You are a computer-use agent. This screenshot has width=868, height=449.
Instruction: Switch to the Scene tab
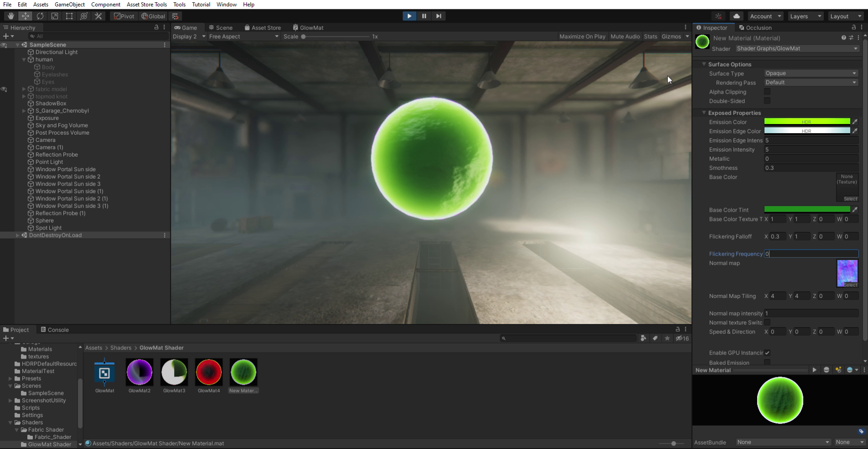pos(221,27)
